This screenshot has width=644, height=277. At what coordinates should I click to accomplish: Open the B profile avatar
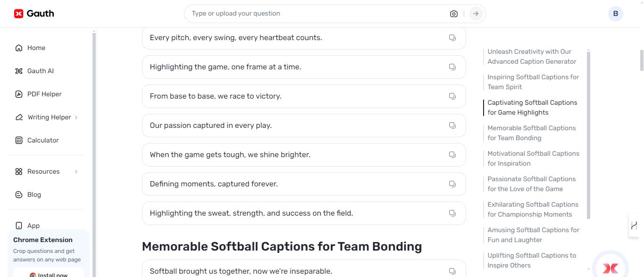(x=615, y=13)
